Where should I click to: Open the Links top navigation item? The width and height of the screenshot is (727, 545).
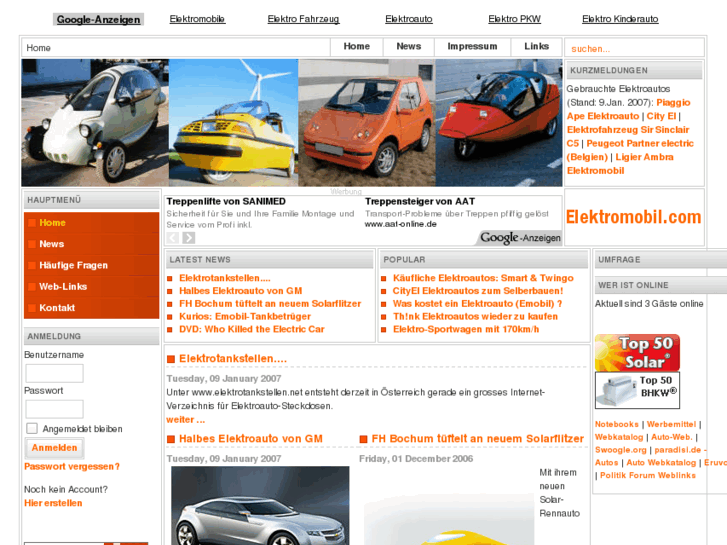coord(536,46)
